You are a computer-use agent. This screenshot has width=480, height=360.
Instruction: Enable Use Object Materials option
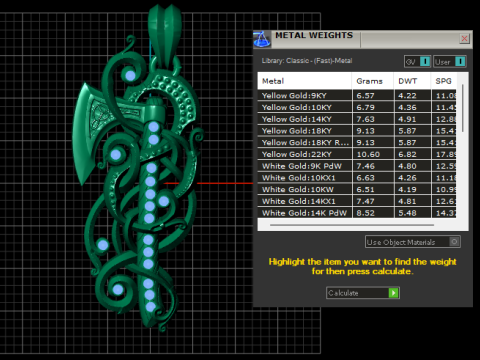click(413, 242)
